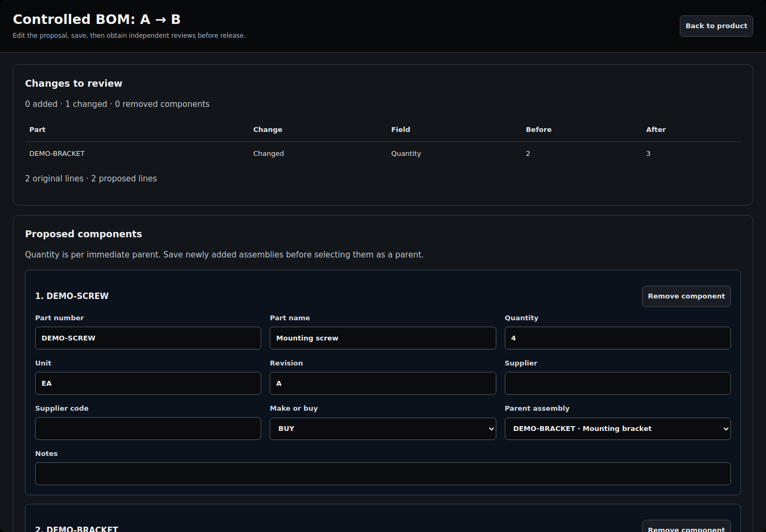Click the empty Supplier field

click(617, 384)
